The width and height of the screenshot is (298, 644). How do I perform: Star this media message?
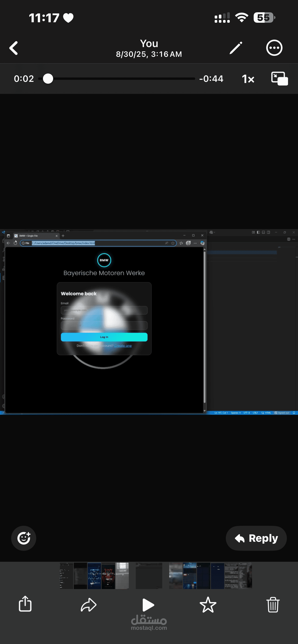point(208,605)
